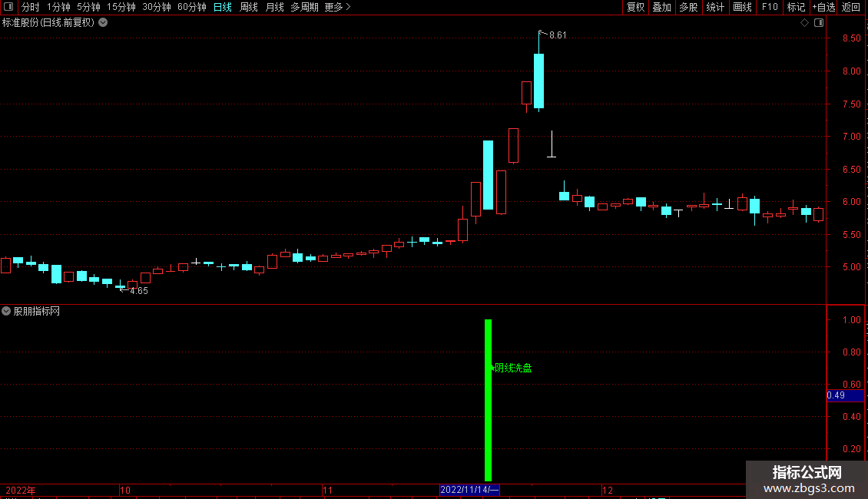Select the 1分钟 period
The image size is (868, 499).
(58, 7)
